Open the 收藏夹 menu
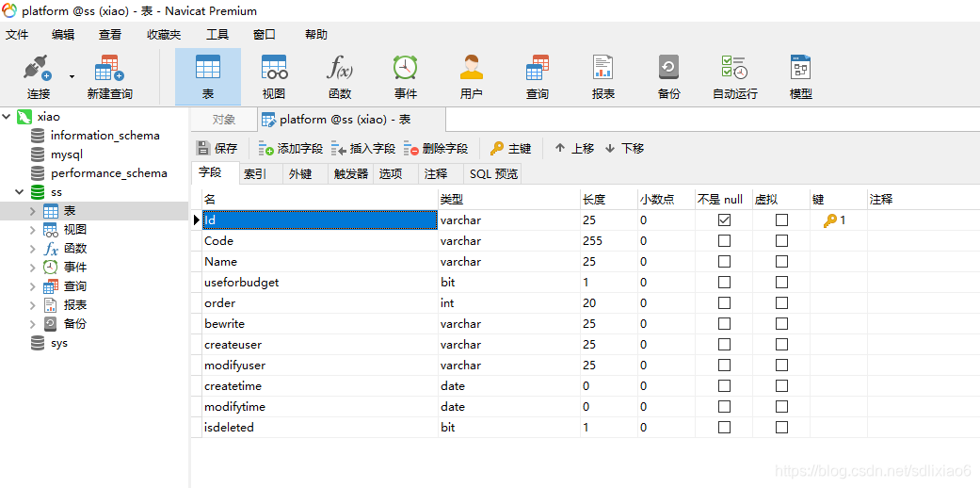Image resolution: width=980 pixels, height=488 pixels. pos(164,35)
